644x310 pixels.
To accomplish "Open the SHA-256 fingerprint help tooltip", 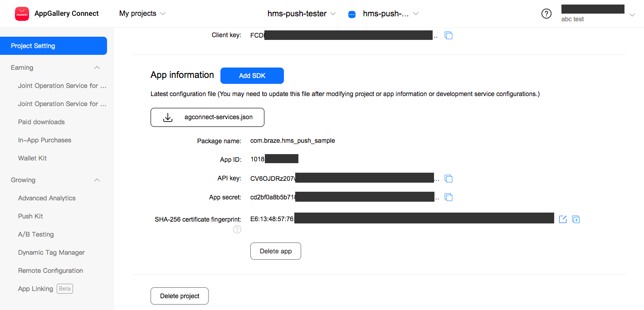I will (x=237, y=229).
